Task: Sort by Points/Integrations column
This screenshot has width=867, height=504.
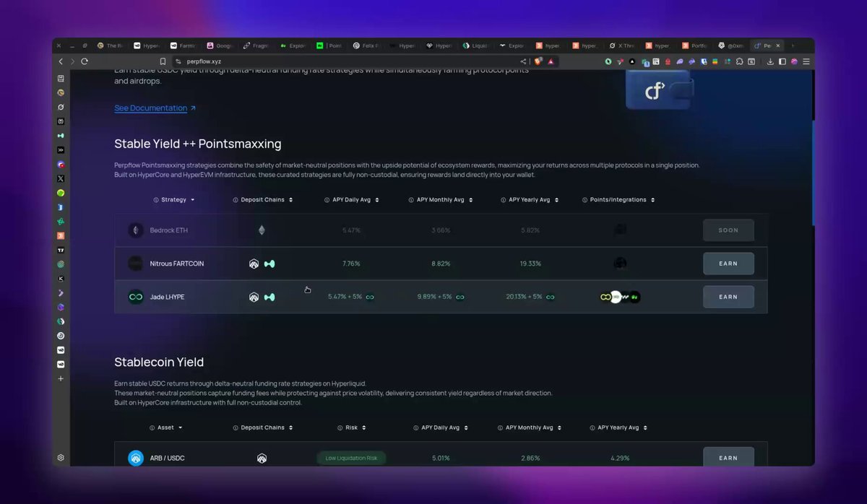Action: click(653, 200)
